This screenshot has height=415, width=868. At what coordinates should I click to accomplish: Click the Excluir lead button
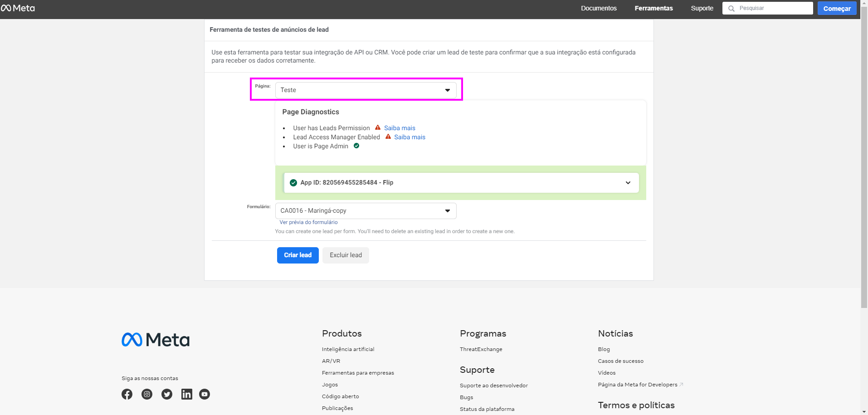[x=346, y=255]
